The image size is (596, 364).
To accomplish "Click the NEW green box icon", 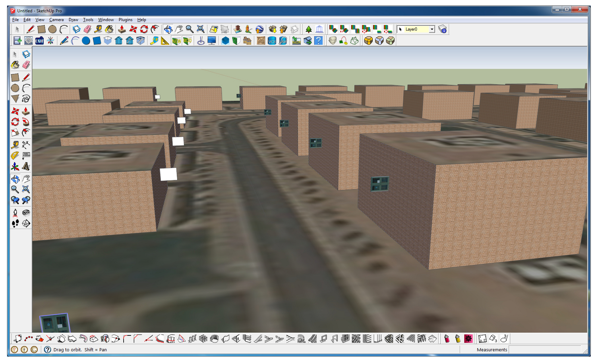I will point(176,41).
